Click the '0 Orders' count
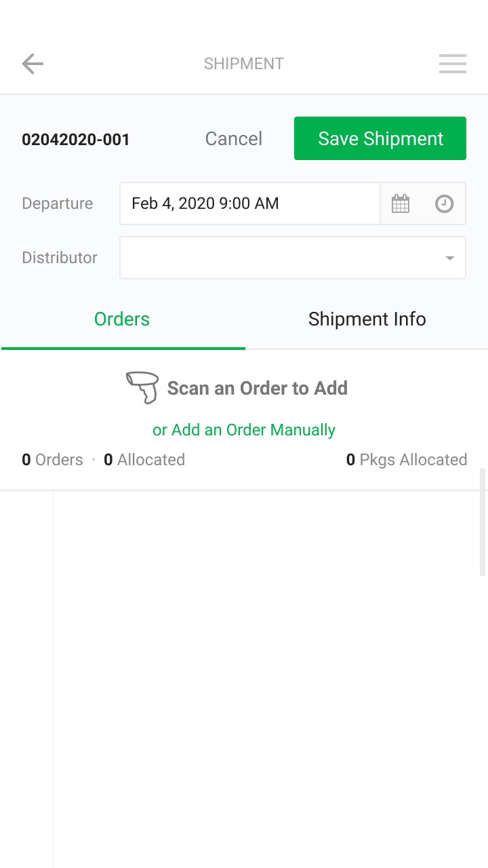Screen dimensions: 488x868 (x=52, y=460)
